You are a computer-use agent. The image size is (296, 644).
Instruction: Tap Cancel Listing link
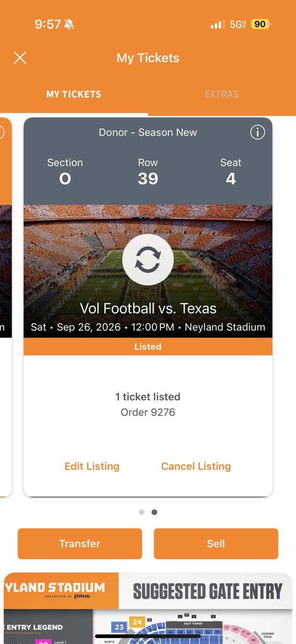[196, 466]
